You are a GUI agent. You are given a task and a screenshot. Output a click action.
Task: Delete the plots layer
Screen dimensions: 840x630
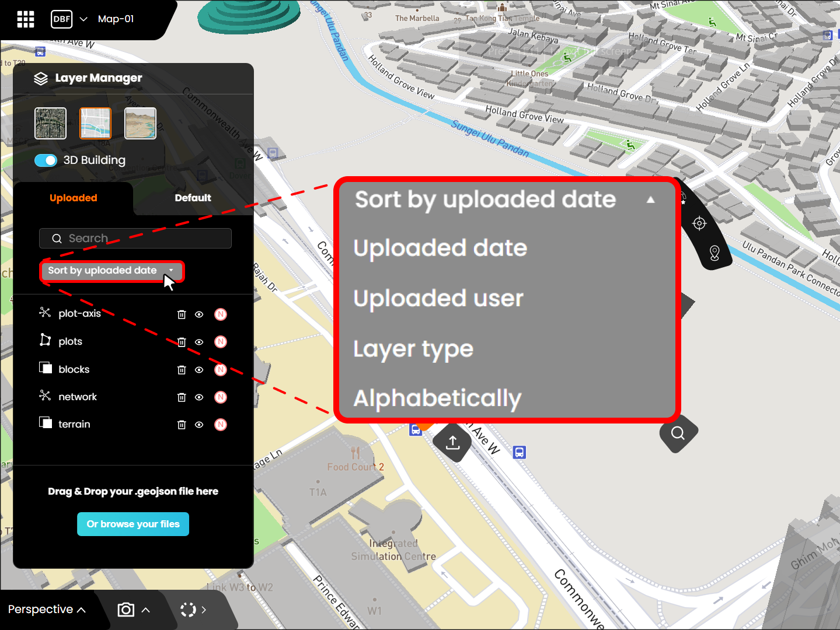coord(182,342)
